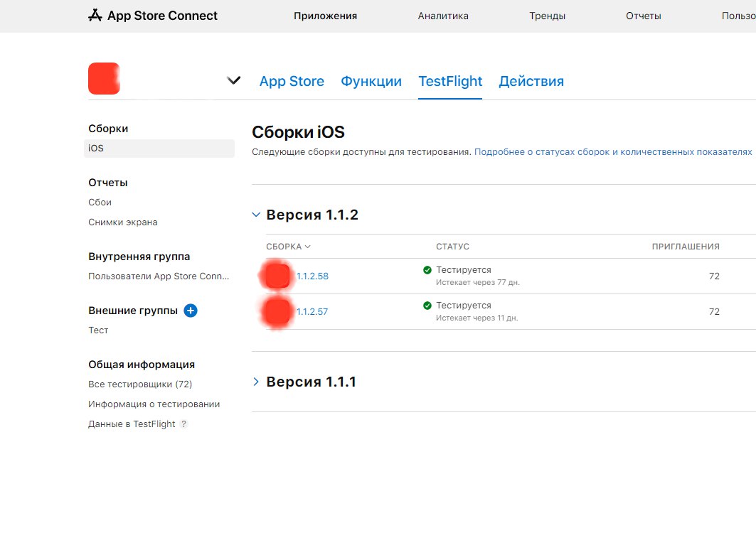Open the Тренды section

click(547, 16)
